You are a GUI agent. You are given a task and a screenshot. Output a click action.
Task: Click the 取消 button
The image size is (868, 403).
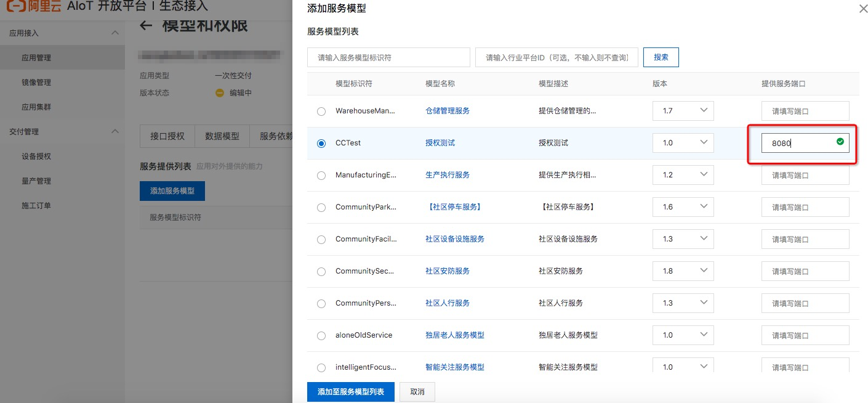click(x=417, y=392)
